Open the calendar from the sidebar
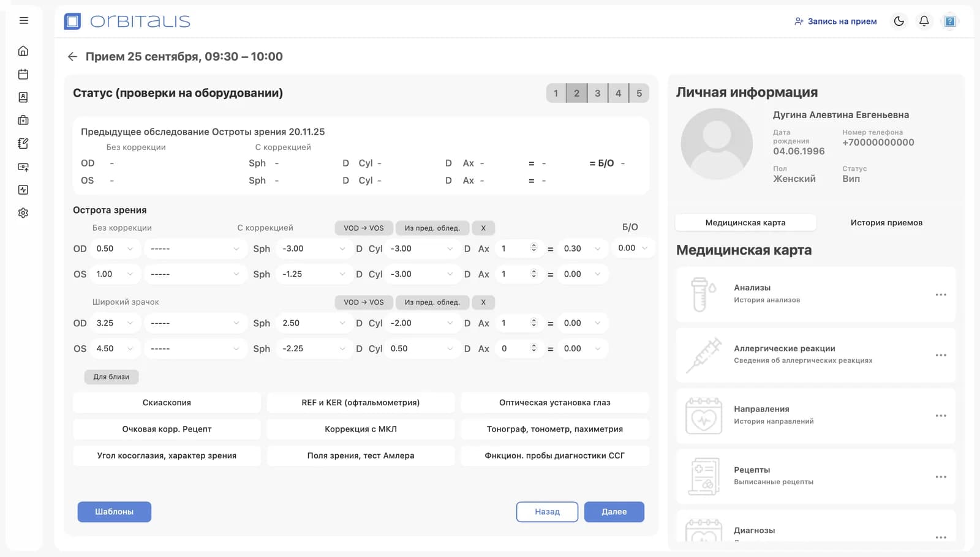980x557 pixels. pos(23,74)
